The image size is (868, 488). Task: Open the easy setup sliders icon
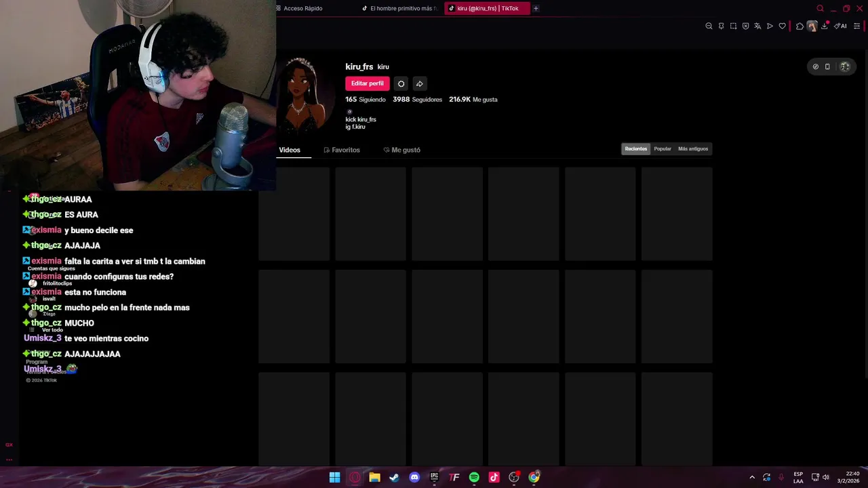[x=856, y=26]
